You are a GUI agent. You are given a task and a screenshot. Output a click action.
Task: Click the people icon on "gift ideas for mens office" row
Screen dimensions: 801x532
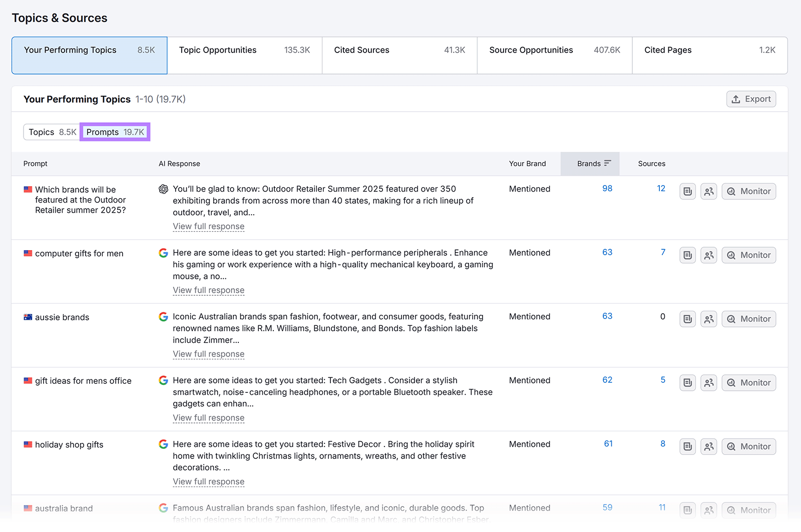tap(708, 382)
